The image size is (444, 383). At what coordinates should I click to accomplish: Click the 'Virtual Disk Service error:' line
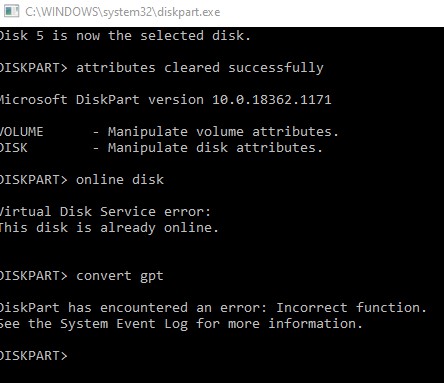pyautogui.click(x=105, y=212)
